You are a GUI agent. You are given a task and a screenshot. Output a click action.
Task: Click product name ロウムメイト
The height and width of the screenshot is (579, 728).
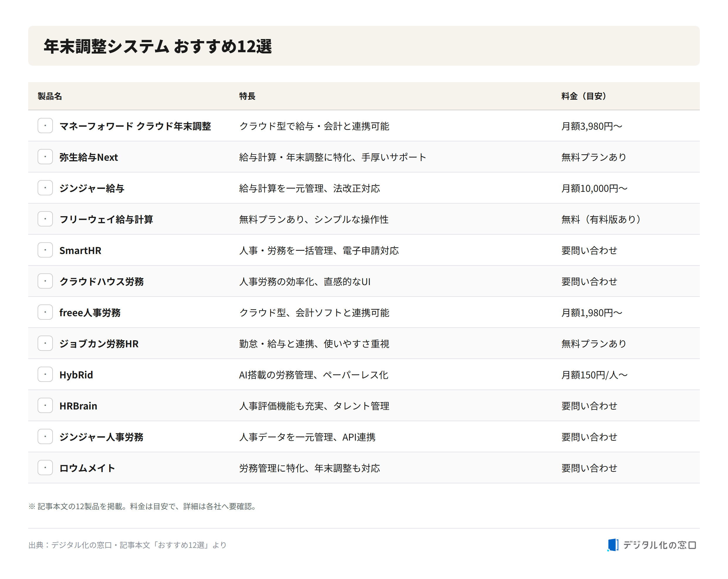[x=87, y=468]
